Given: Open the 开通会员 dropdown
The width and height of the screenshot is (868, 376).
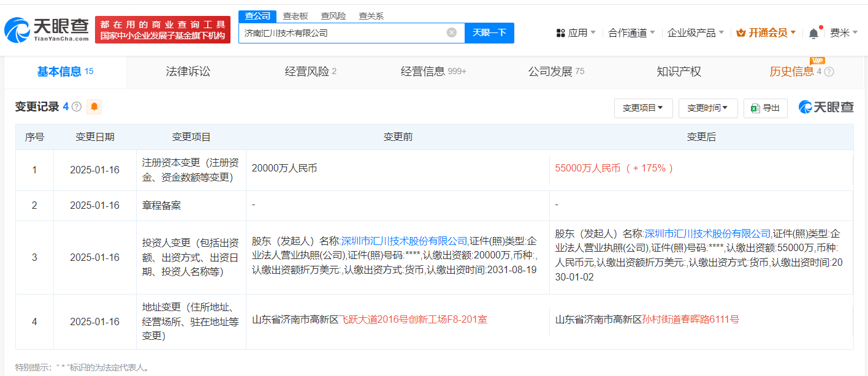Looking at the screenshot, I should pos(766,32).
